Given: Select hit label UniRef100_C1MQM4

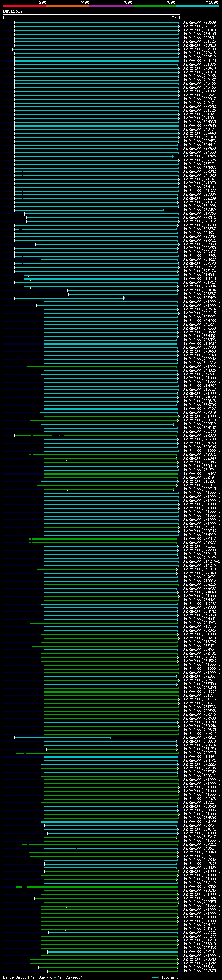Looking at the screenshot, I should tap(199, 275).
